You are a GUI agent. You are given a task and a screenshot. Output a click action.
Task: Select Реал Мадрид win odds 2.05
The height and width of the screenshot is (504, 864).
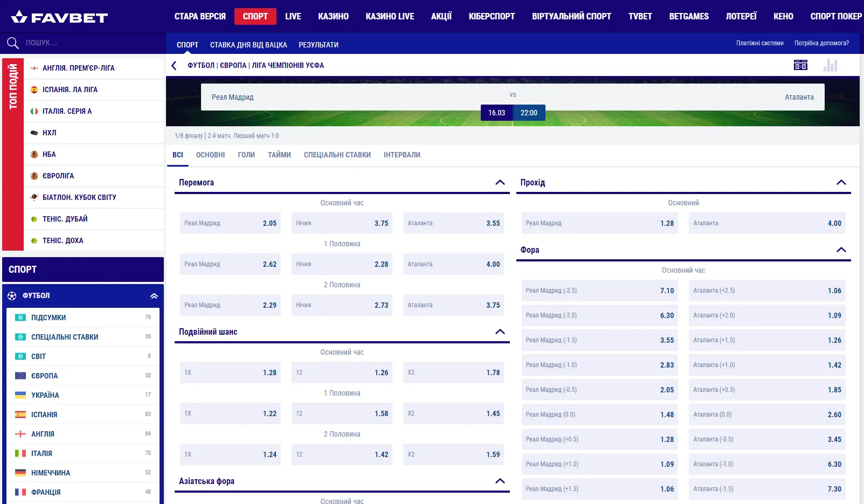(230, 223)
